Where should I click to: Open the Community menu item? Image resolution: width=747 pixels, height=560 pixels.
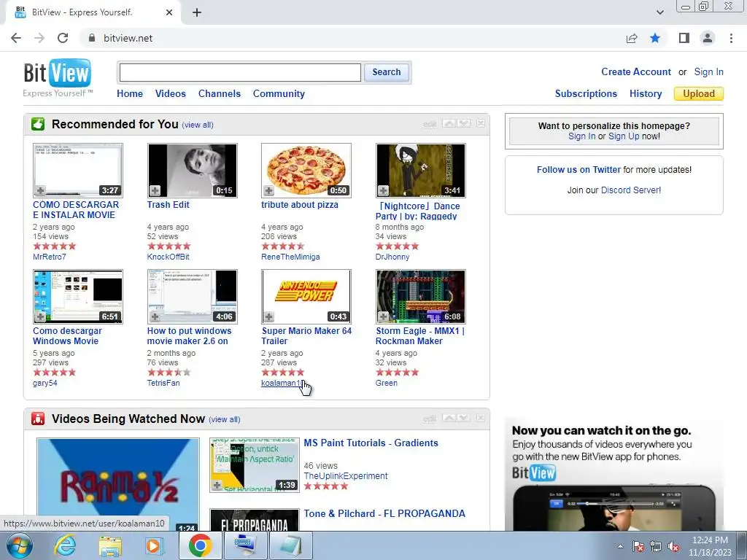(x=279, y=94)
